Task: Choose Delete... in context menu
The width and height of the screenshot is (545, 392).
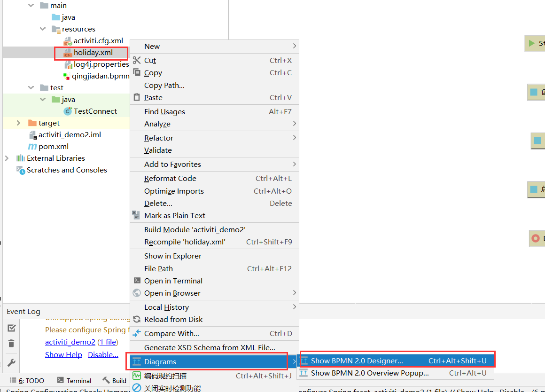Action: tap(214, 203)
